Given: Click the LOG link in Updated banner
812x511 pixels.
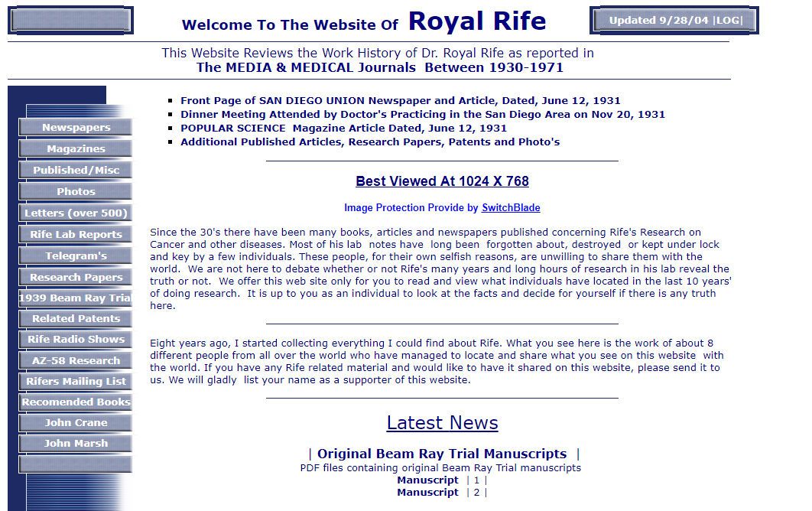Looking at the screenshot, I should point(728,20).
